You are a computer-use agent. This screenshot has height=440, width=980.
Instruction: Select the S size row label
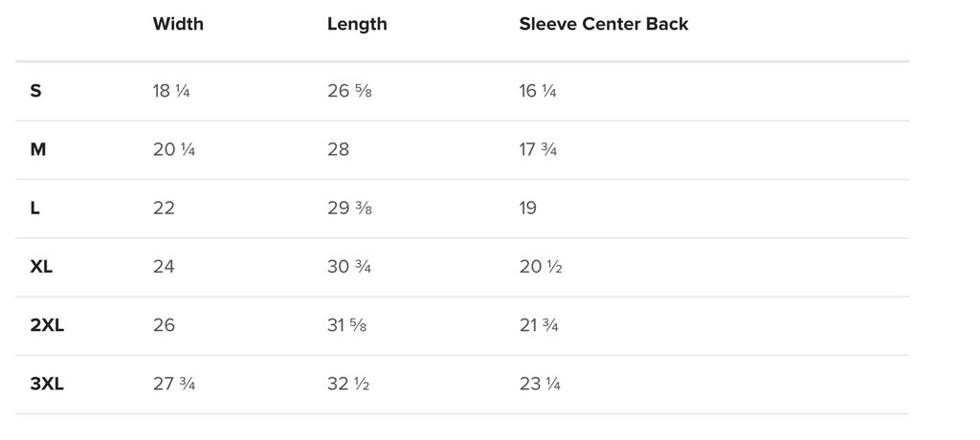(x=35, y=91)
